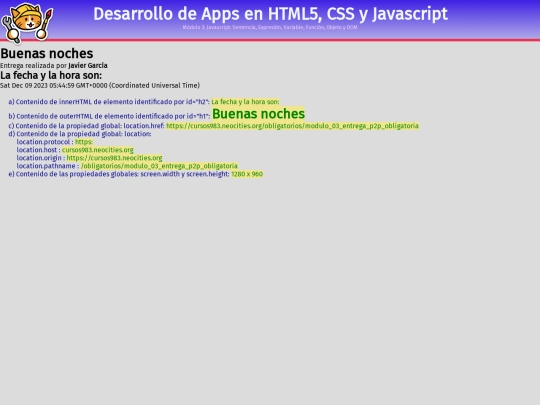
Task: Click the highlighted host 'cursos983.neocities.org'
Action: click(98, 150)
